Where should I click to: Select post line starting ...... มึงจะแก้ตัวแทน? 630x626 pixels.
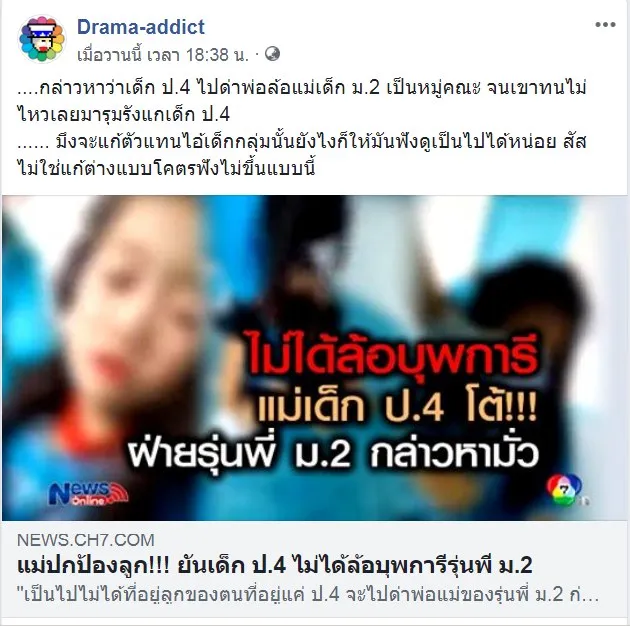point(302,141)
